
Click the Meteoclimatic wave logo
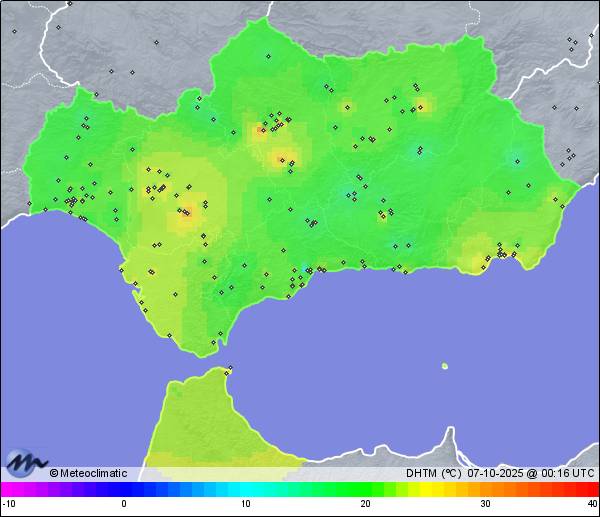pos(26,463)
